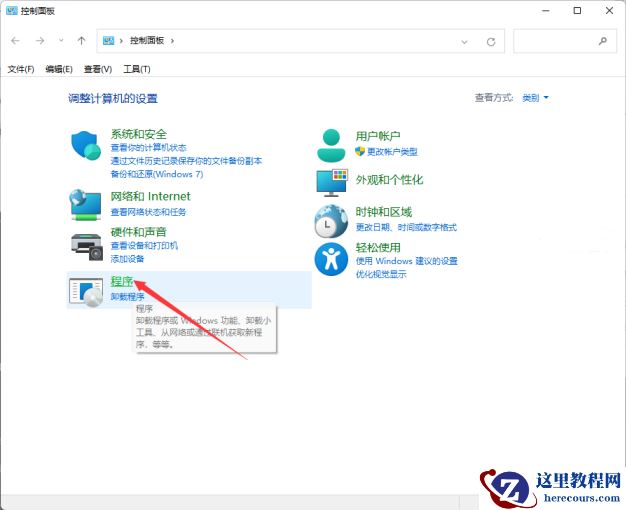
Task: Open the Appearance and Personalization monitor icon
Action: [x=332, y=183]
